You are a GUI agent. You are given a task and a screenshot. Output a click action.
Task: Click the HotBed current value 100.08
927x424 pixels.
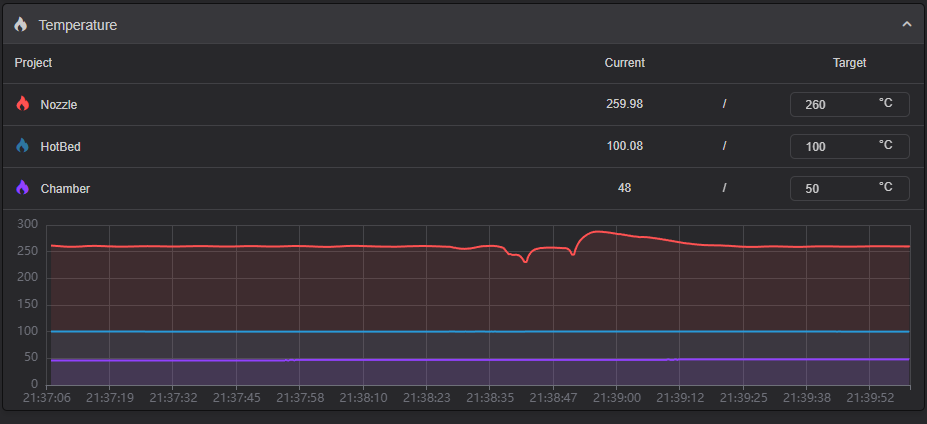624,146
